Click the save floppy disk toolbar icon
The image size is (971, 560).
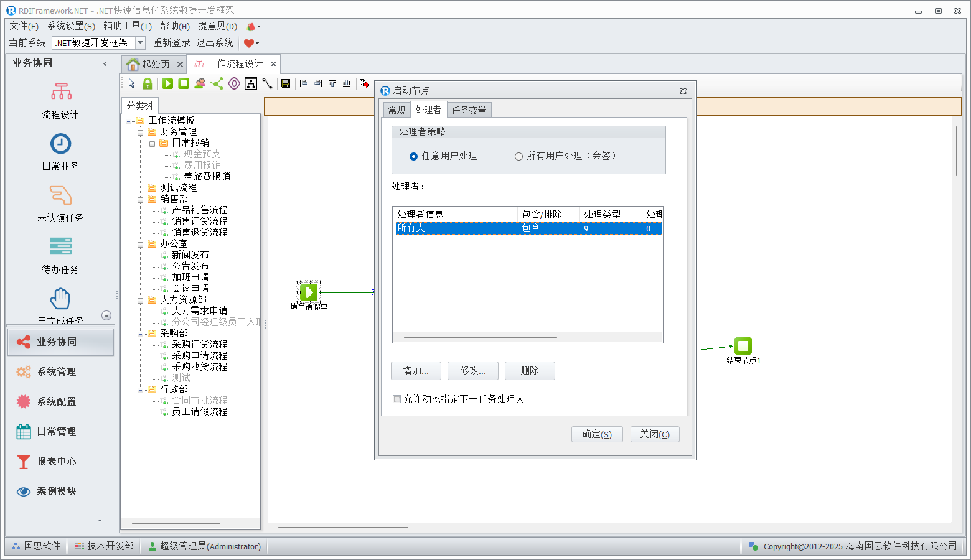click(286, 83)
